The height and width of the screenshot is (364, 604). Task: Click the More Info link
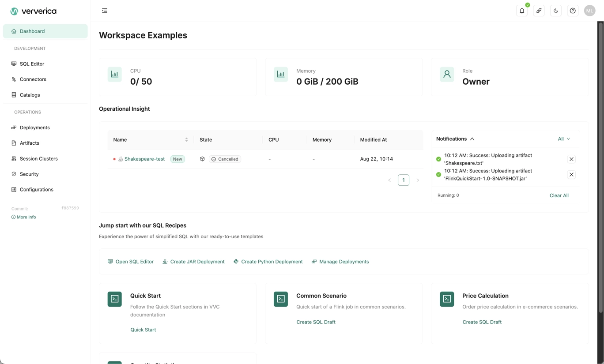(24, 217)
